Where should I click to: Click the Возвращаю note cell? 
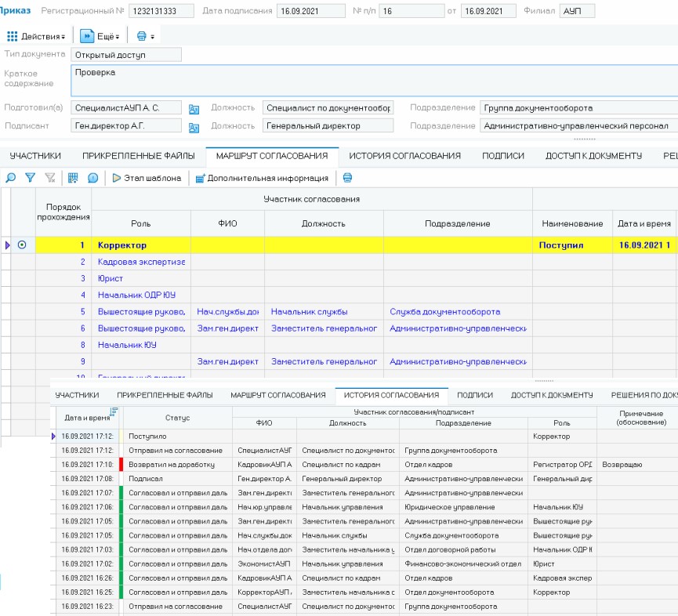[x=637, y=465]
